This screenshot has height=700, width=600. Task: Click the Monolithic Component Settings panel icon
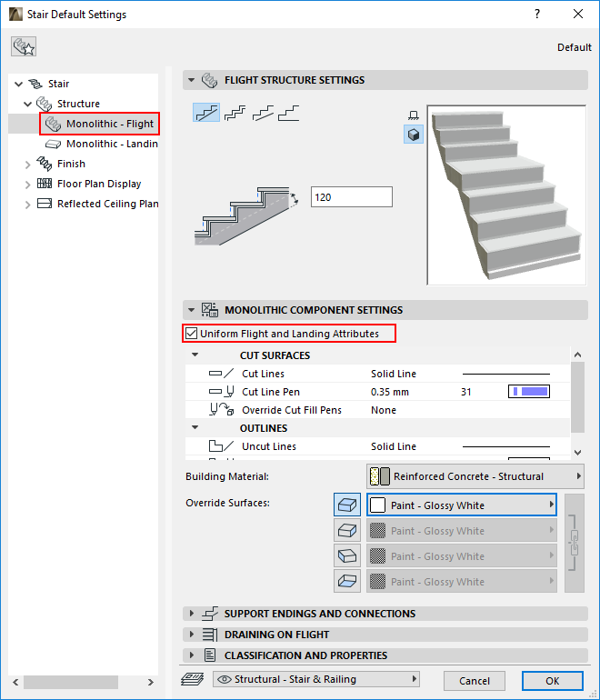coord(209,309)
